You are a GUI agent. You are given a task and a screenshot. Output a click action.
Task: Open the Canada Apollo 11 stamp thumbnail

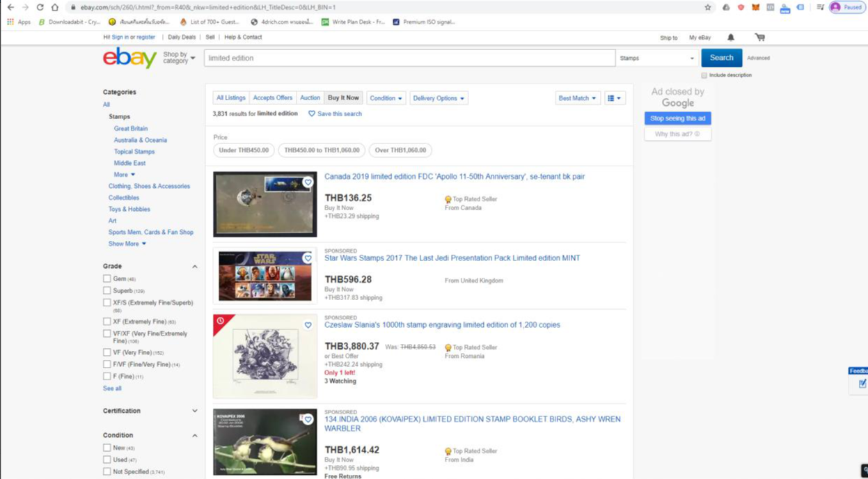tap(265, 204)
